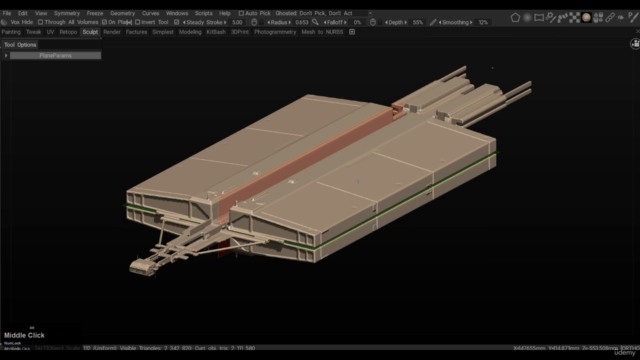Open the Edit menu

[22, 13]
